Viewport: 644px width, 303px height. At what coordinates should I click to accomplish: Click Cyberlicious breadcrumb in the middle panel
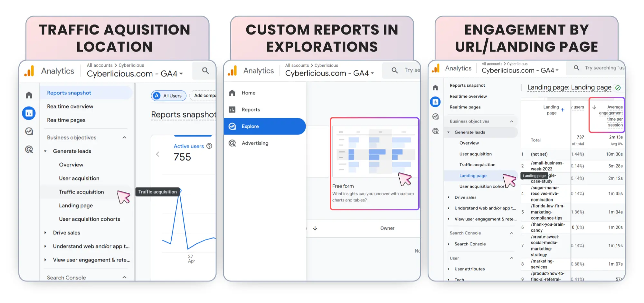326,65
